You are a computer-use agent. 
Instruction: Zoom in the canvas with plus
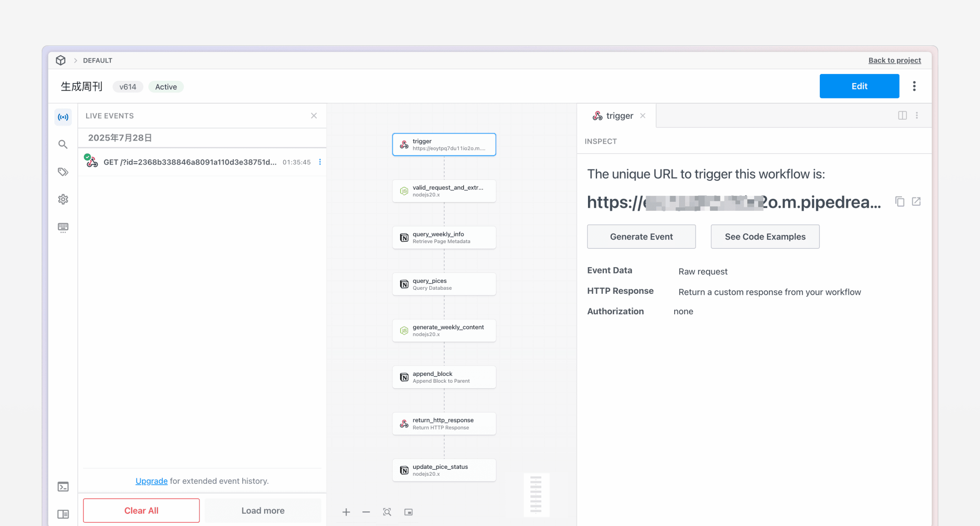346,512
